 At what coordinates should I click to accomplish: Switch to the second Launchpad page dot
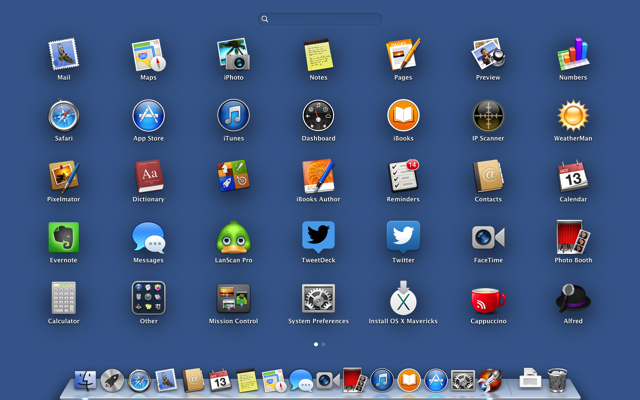point(323,344)
